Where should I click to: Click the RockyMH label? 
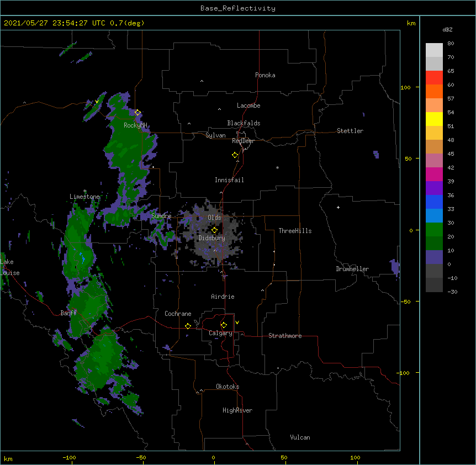pyautogui.click(x=135, y=125)
